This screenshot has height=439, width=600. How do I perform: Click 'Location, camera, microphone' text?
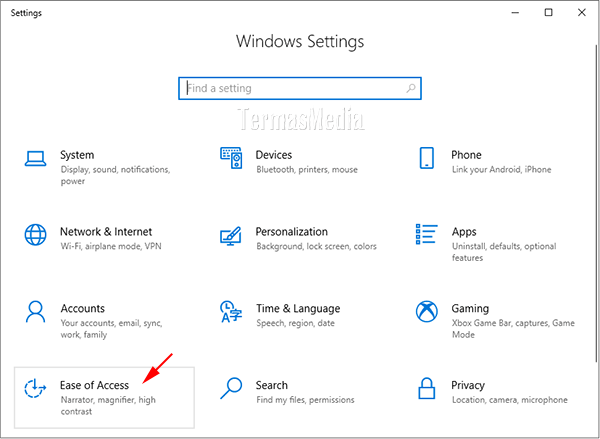(x=510, y=400)
